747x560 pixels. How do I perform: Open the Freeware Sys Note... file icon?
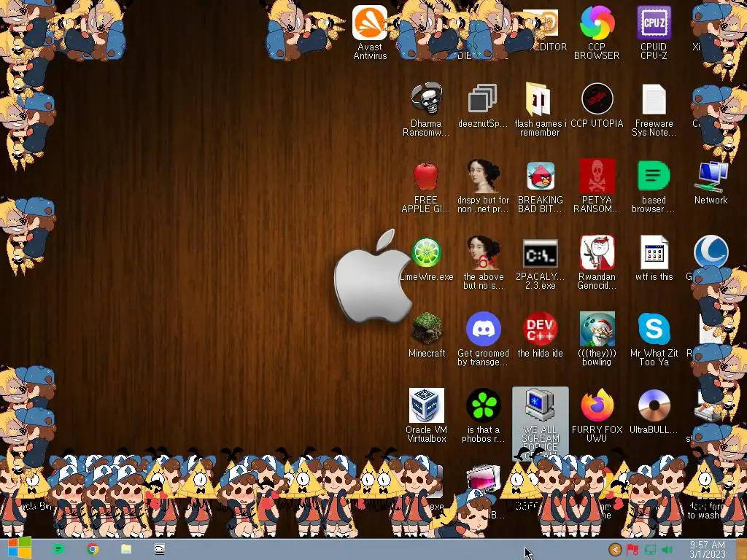pos(654,109)
